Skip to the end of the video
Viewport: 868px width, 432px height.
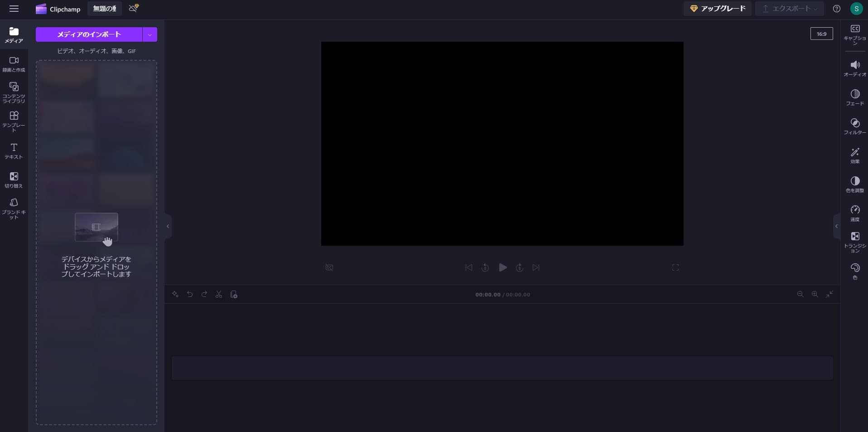coord(536,267)
